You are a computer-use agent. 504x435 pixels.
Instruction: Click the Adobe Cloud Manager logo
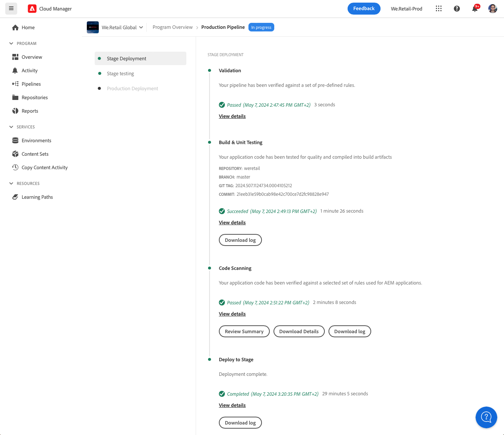[x=32, y=9]
